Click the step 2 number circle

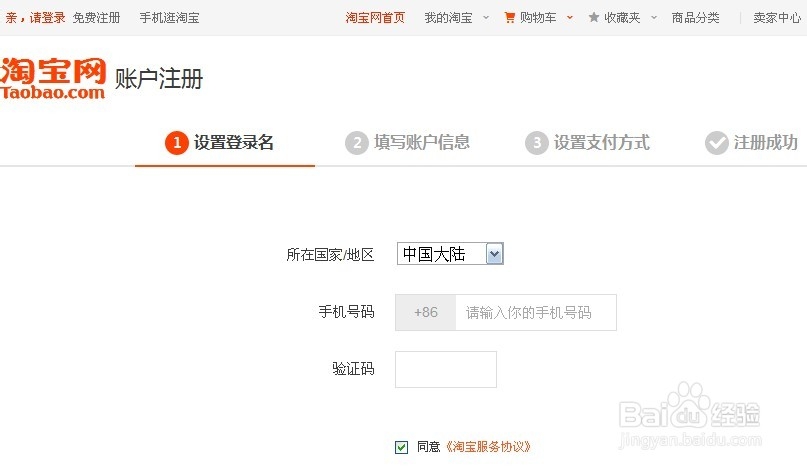pyautogui.click(x=357, y=143)
